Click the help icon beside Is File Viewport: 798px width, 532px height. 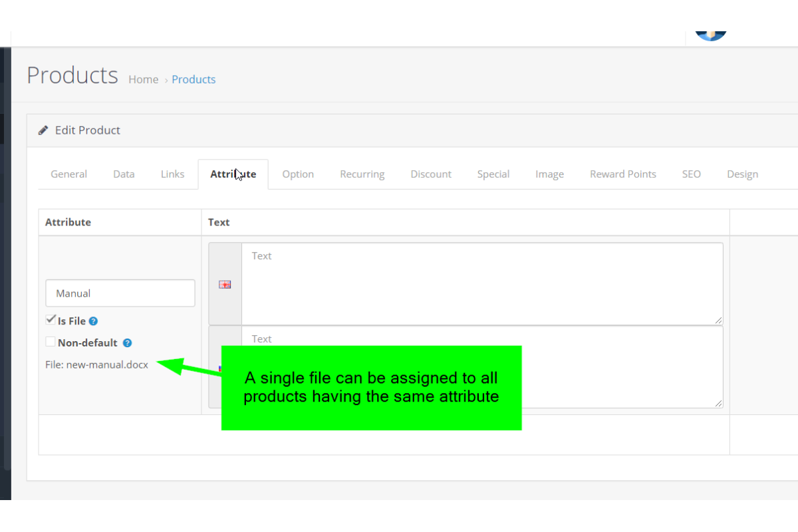94,321
